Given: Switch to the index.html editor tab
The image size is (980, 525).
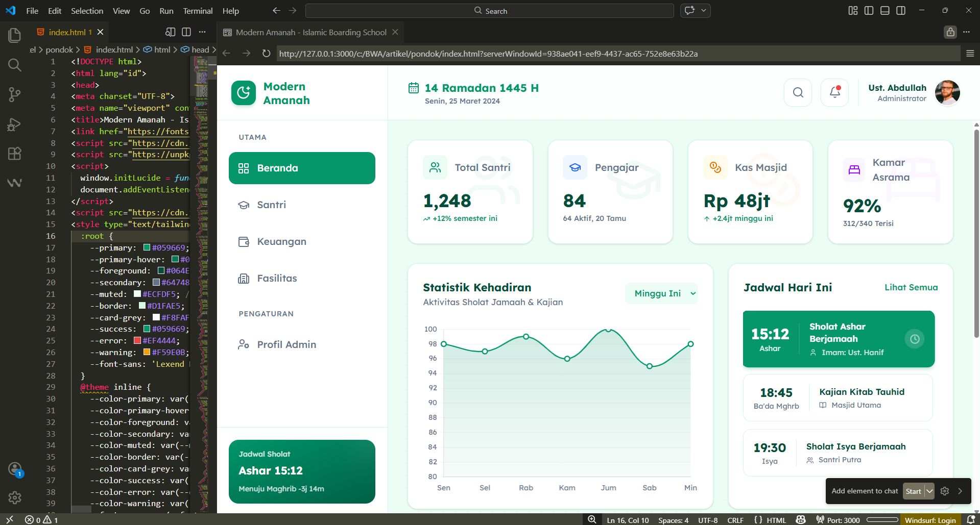Looking at the screenshot, I should tap(67, 32).
